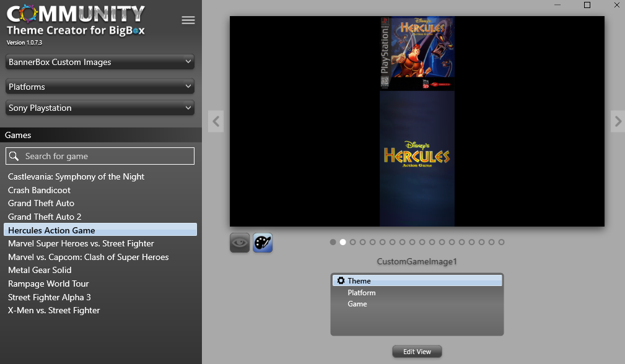The width and height of the screenshot is (625, 364).
Task: Maximize the application window
Action: (x=587, y=5)
